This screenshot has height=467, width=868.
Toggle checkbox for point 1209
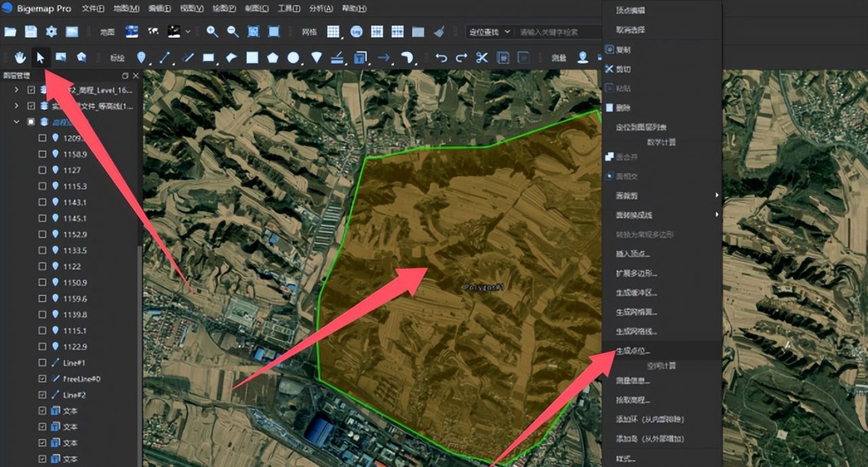click(x=43, y=138)
